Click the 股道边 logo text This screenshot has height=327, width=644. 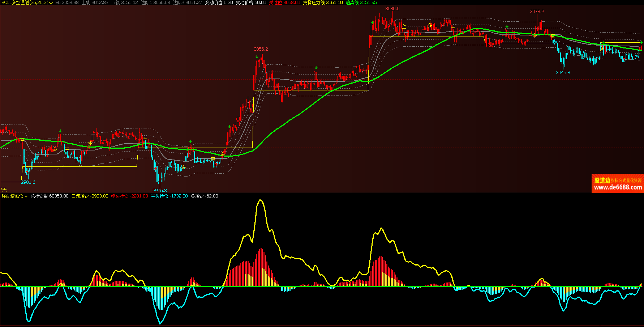tap(602, 180)
